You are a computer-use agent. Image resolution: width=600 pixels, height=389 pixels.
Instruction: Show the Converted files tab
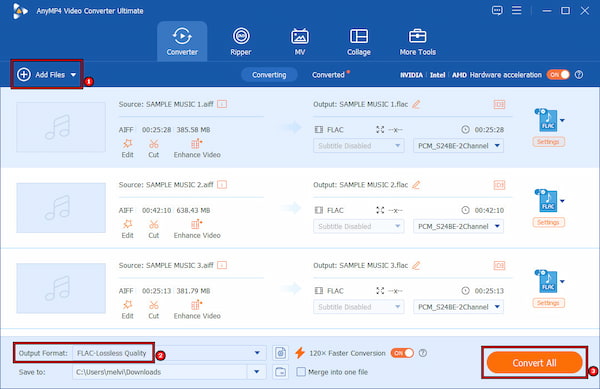(328, 75)
